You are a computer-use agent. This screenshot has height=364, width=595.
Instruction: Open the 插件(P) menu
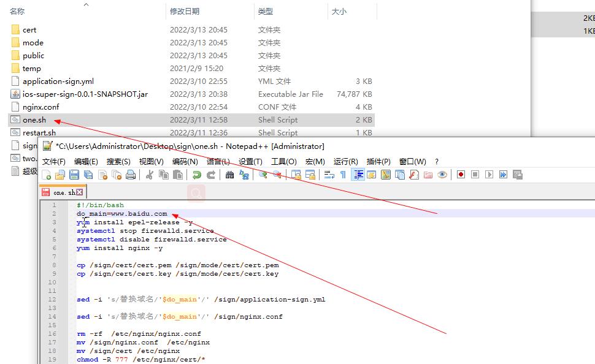[x=378, y=162]
